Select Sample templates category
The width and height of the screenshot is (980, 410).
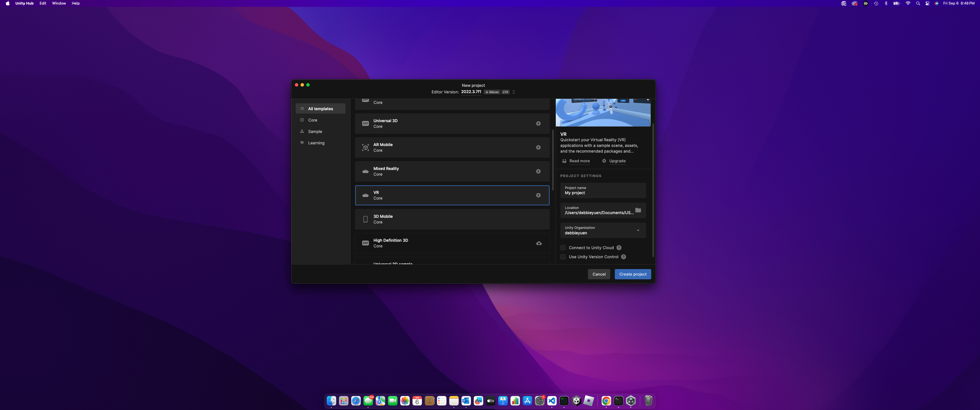click(320, 131)
